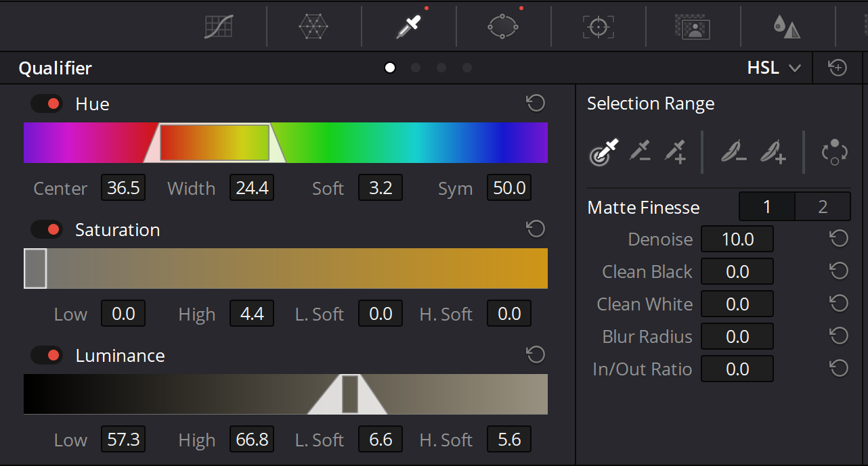Toggle the Luminance qualifier off

coord(47,356)
